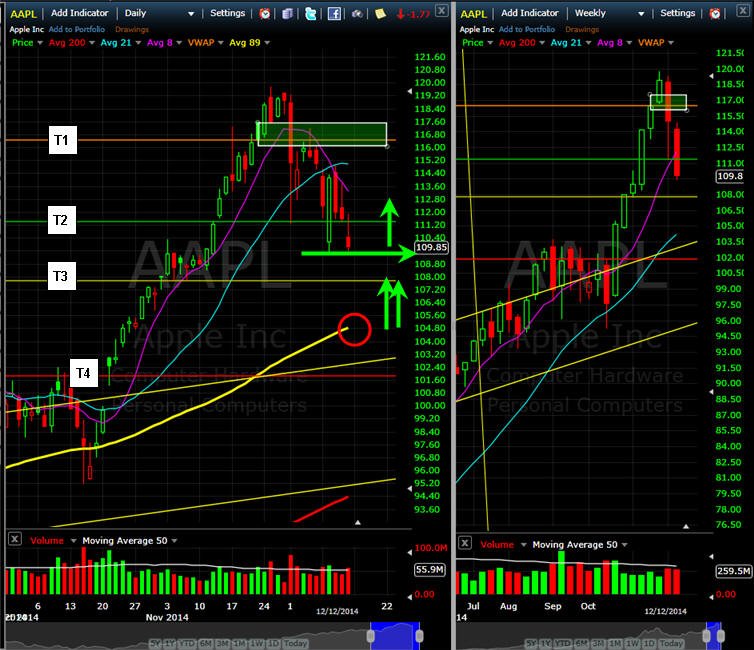754x650 pixels.
Task: Set an alert with the alarm clock icon in Daily chart
Action: point(264,13)
